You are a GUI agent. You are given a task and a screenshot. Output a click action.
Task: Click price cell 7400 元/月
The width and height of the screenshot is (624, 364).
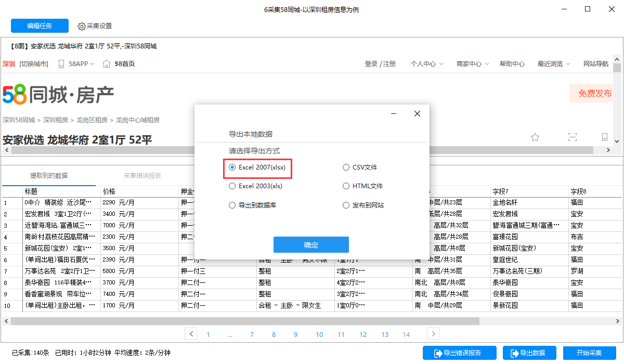click(x=139, y=294)
